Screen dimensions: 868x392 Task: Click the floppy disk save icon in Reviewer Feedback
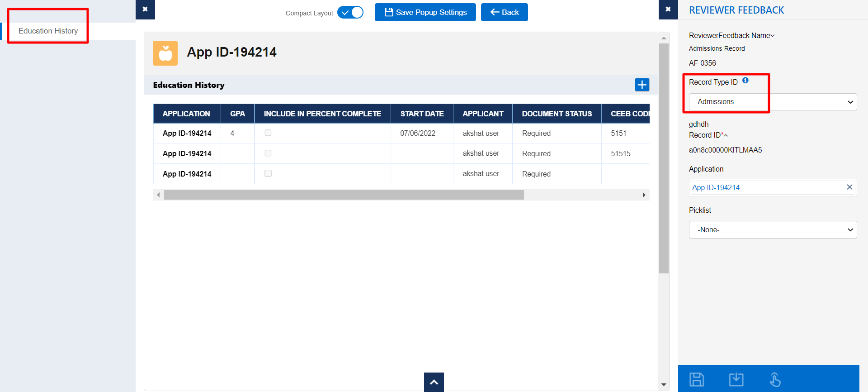[696, 379]
